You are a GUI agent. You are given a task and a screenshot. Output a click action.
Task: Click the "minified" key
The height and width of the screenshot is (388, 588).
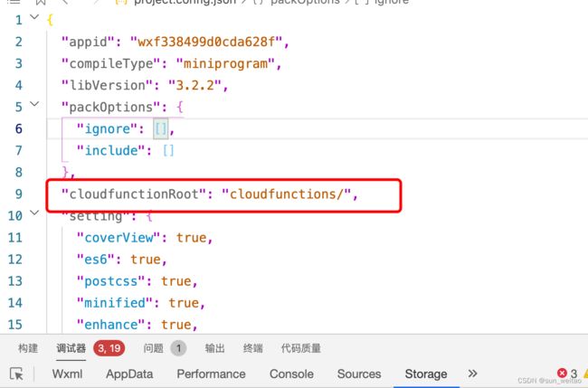115,302
